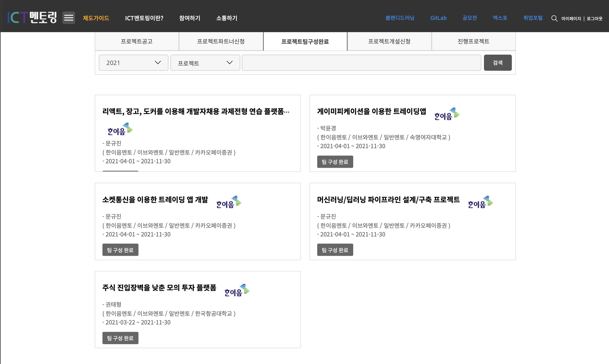Viewport: 609px width, 364px height.
Task: Click the project search text field
Action: [361, 63]
